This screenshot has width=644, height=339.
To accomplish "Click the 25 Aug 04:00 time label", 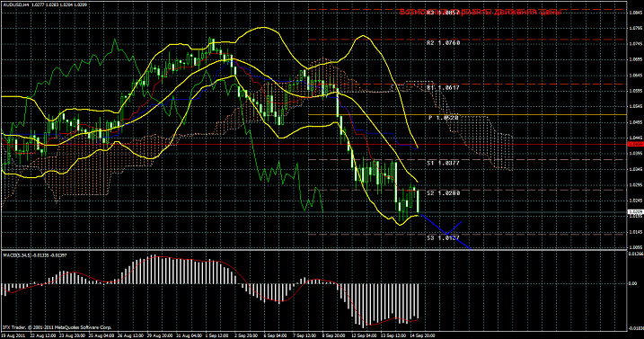I will (x=101, y=335).
